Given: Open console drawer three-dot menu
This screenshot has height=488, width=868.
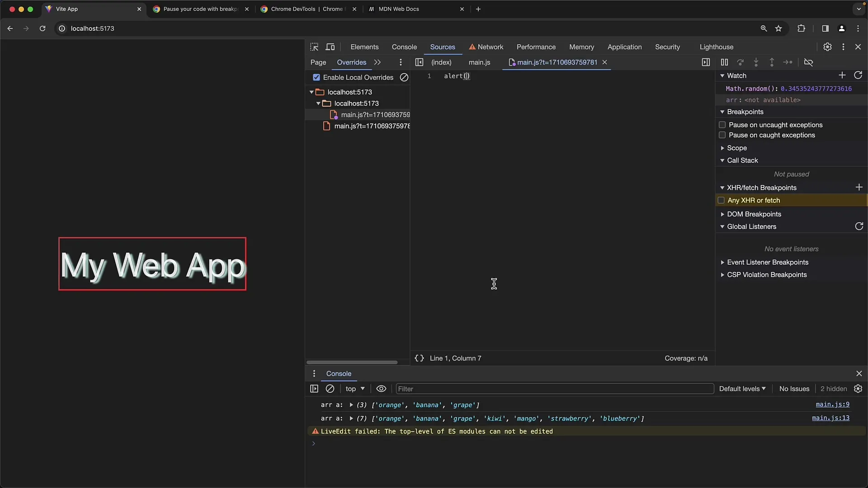Looking at the screenshot, I should click(x=314, y=374).
